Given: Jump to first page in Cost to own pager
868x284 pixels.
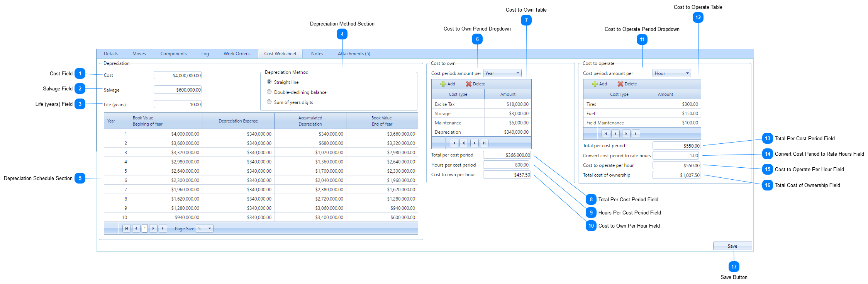Looking at the screenshot, I should pos(454,143).
